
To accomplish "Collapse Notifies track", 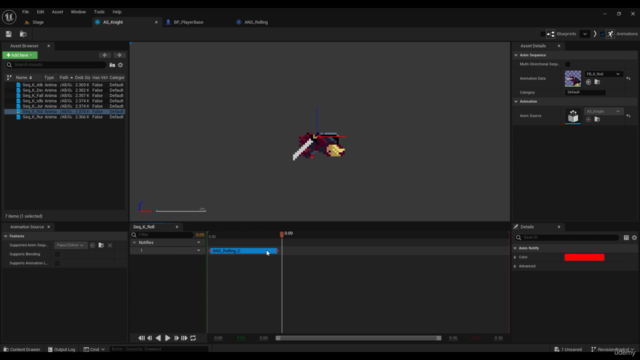I will 134,242.
